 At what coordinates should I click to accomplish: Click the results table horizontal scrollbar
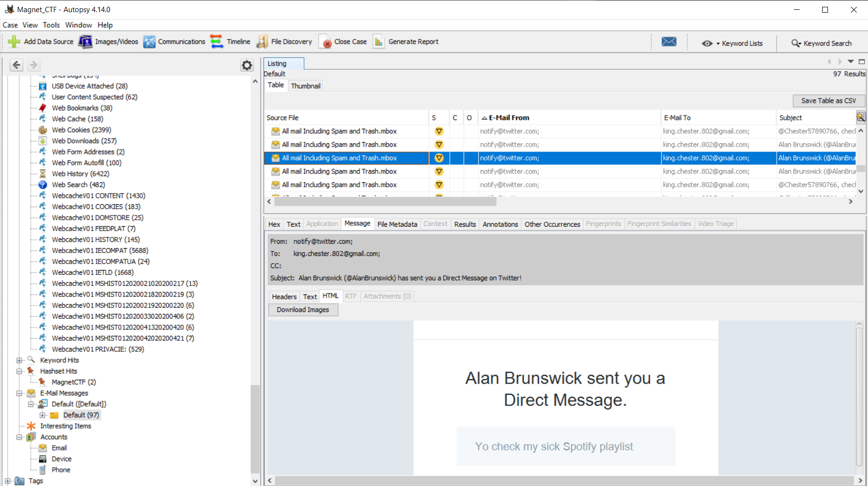tap(384, 201)
